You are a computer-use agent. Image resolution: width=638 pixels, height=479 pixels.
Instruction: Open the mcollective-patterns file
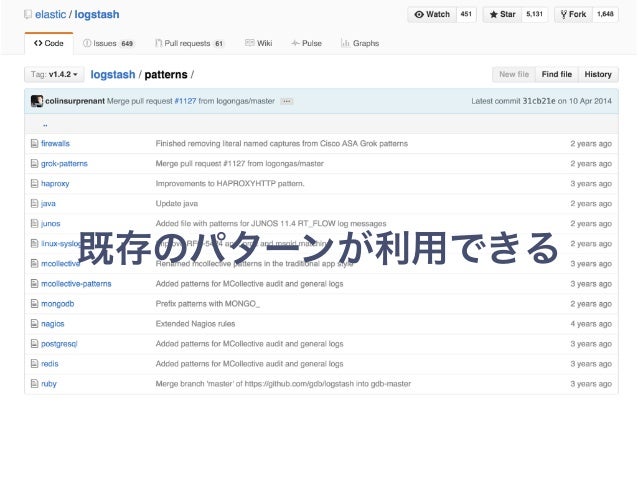(76, 284)
